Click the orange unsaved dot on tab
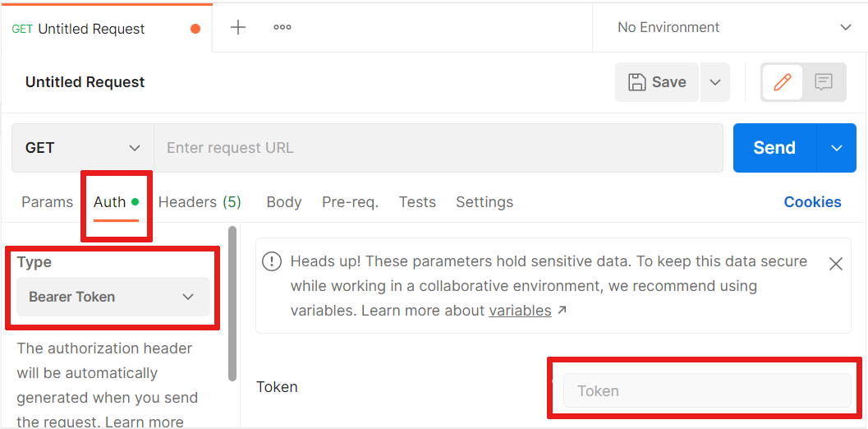 (x=195, y=29)
